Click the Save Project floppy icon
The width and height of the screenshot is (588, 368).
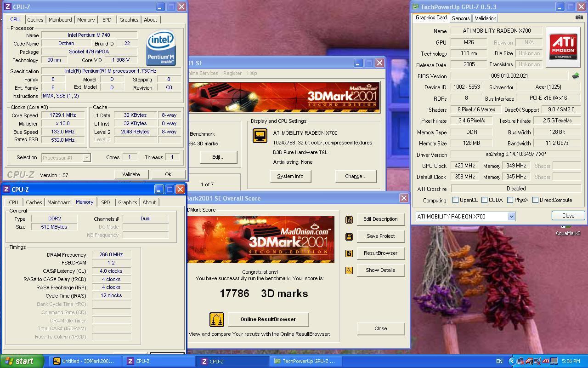[x=349, y=236]
